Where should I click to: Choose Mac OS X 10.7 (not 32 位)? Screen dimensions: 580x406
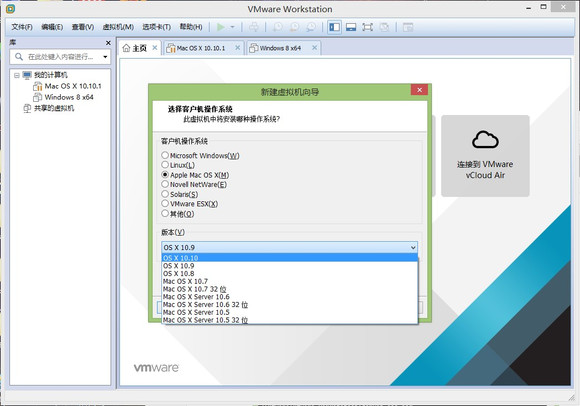290,281
